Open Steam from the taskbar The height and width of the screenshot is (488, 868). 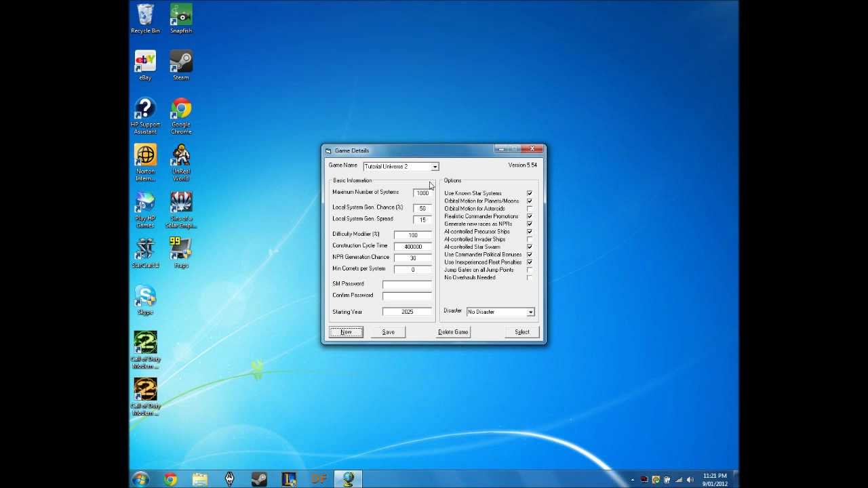tap(259, 479)
